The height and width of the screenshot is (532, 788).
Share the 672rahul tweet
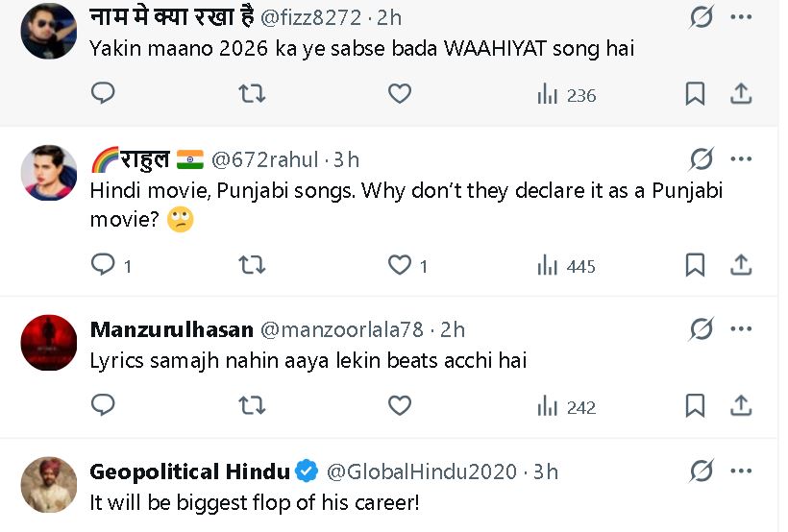coord(741,265)
